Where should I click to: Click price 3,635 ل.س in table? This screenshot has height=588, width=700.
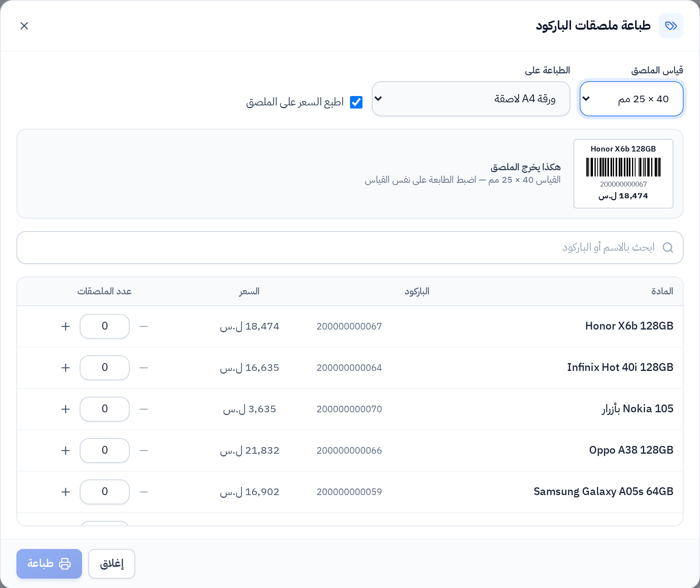coord(250,409)
